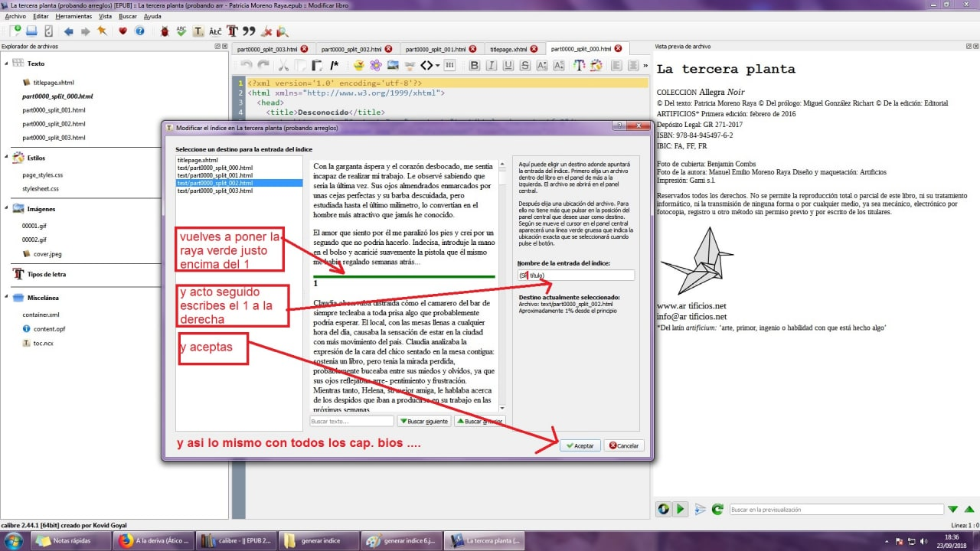Click the Aceptar button in dialog

(580, 445)
